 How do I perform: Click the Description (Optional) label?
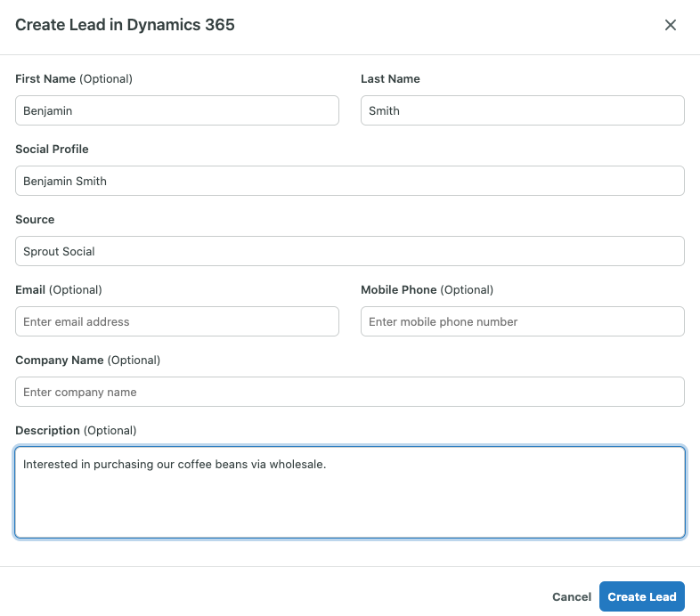pyautogui.click(x=76, y=431)
